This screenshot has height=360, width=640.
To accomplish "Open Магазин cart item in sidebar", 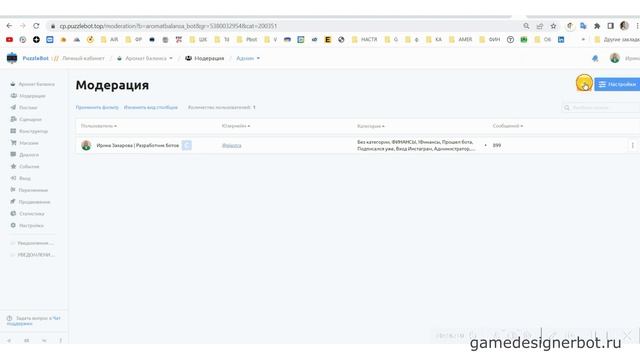I will 24,143.
